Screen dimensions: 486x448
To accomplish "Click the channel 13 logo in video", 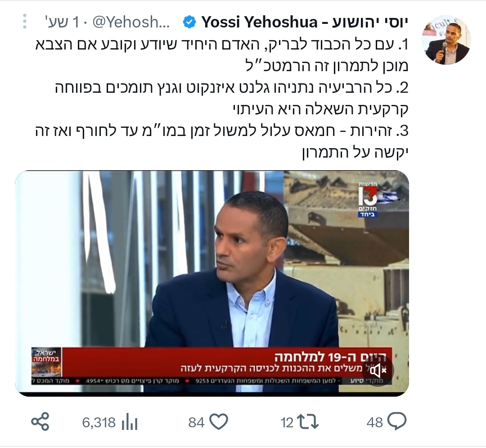I will point(368,199).
